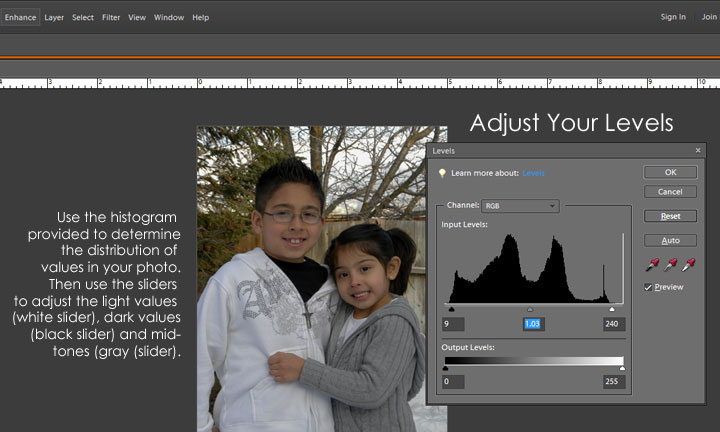Image resolution: width=720 pixels, height=432 pixels.
Task: Click the lightbulb tip icon
Action: pyautogui.click(x=442, y=173)
